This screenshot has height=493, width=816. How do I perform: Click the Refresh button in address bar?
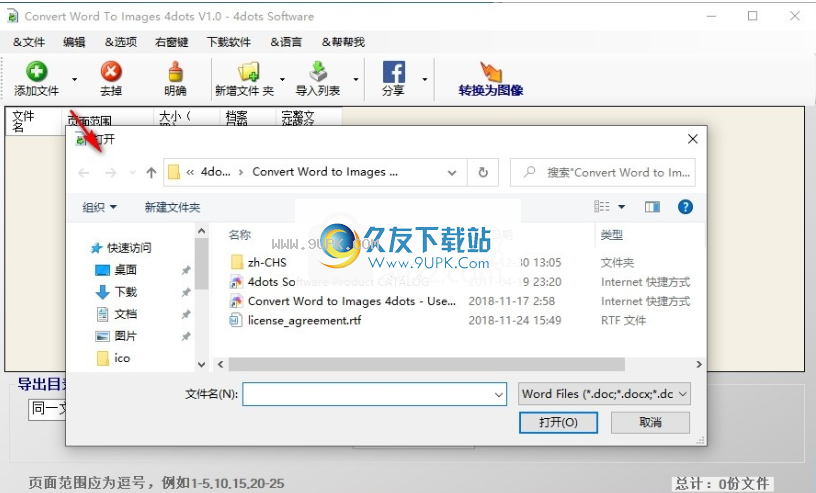[x=483, y=172]
